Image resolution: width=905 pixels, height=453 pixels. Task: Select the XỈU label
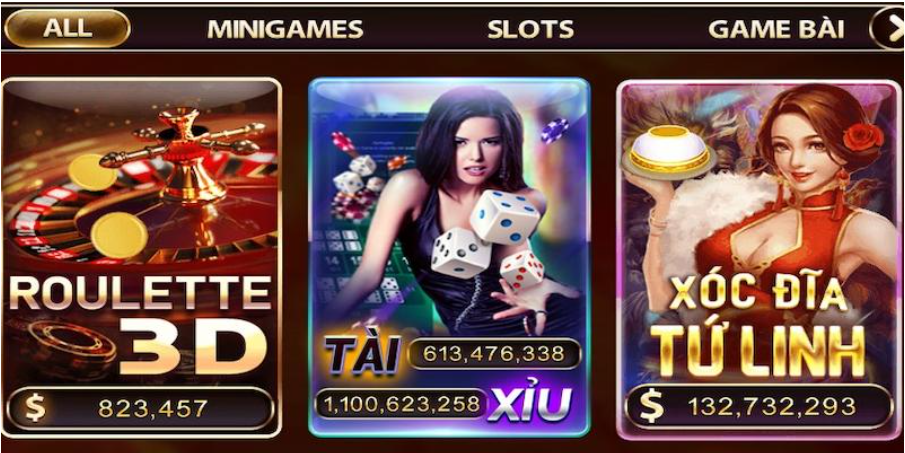530,403
